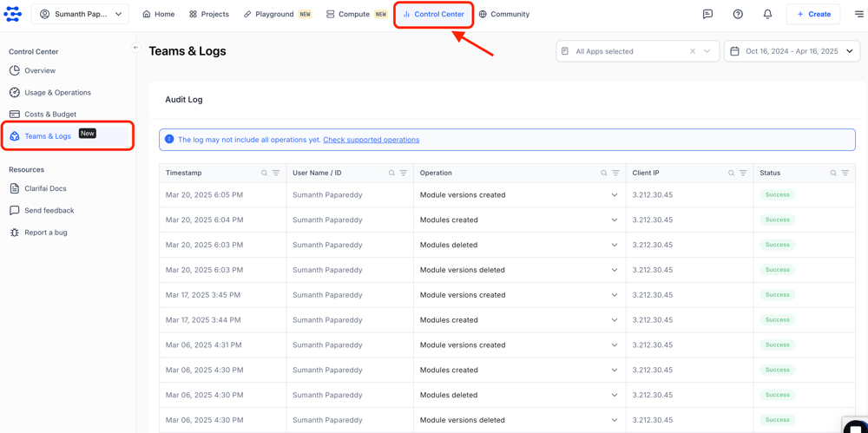Open the notifications bell icon
Viewport: 868px width, 433px height.
[x=767, y=14]
